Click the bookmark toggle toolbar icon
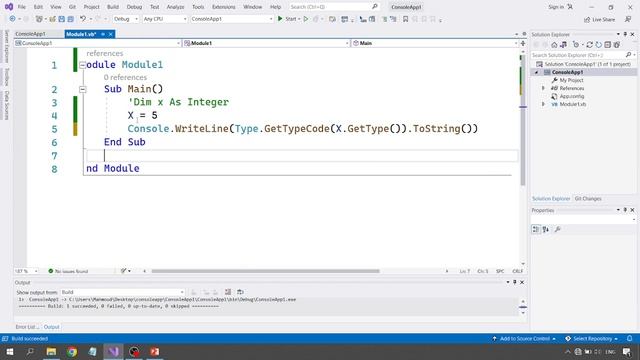The image size is (640, 360). (405, 19)
